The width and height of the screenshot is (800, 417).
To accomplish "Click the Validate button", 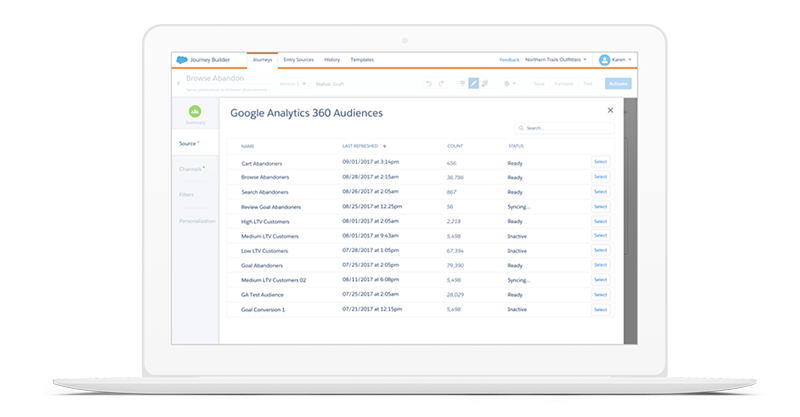I will tap(564, 84).
